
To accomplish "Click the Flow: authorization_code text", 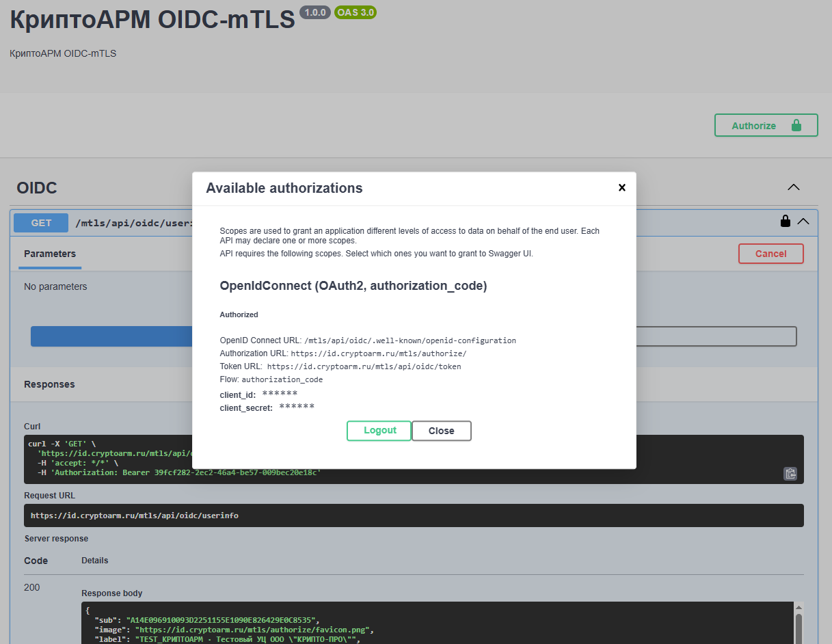I will point(271,379).
